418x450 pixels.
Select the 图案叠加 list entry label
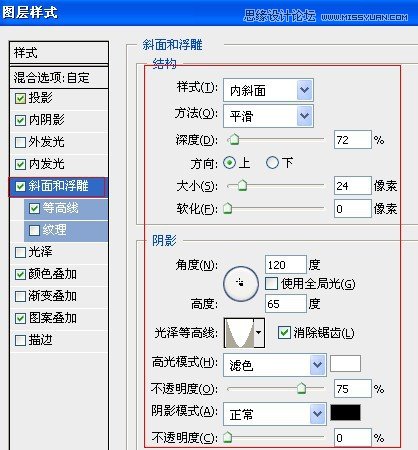coord(53,318)
